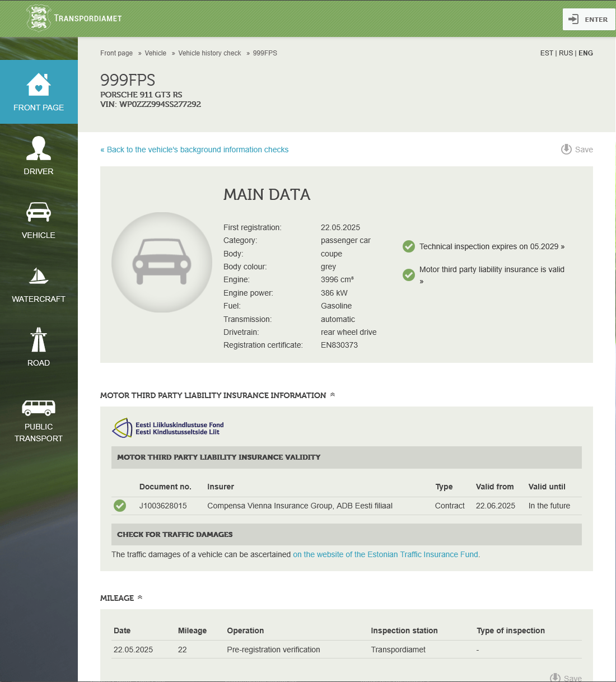Screen dimensions: 616x682
Task: Open Technical inspection expires on 05.2029 details
Action: (492, 246)
